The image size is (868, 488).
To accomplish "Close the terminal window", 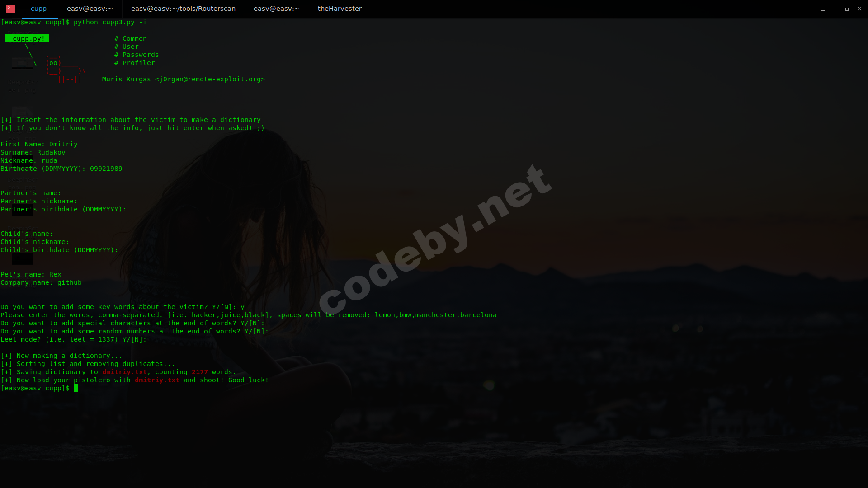I will [x=859, y=9].
